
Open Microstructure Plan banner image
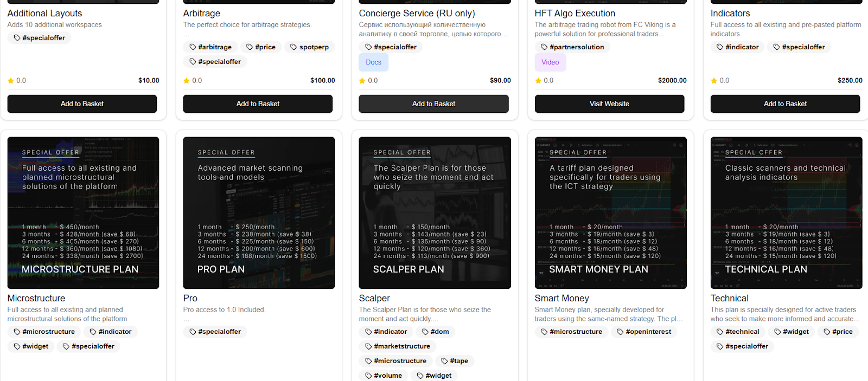83,212
